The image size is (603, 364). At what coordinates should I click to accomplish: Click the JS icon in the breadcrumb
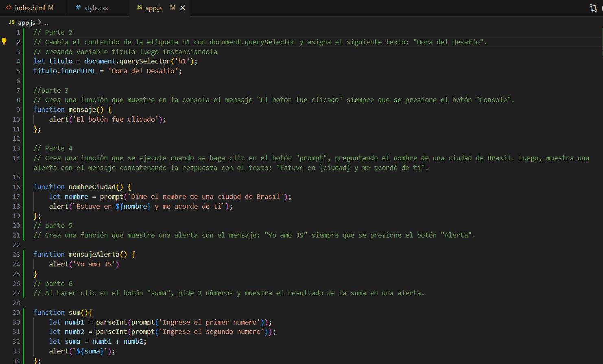12,22
